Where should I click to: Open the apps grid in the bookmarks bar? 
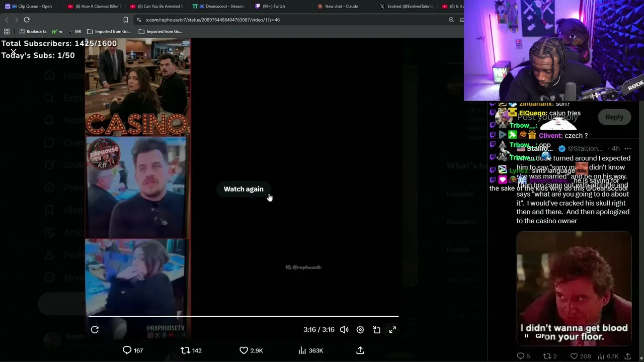point(7,31)
